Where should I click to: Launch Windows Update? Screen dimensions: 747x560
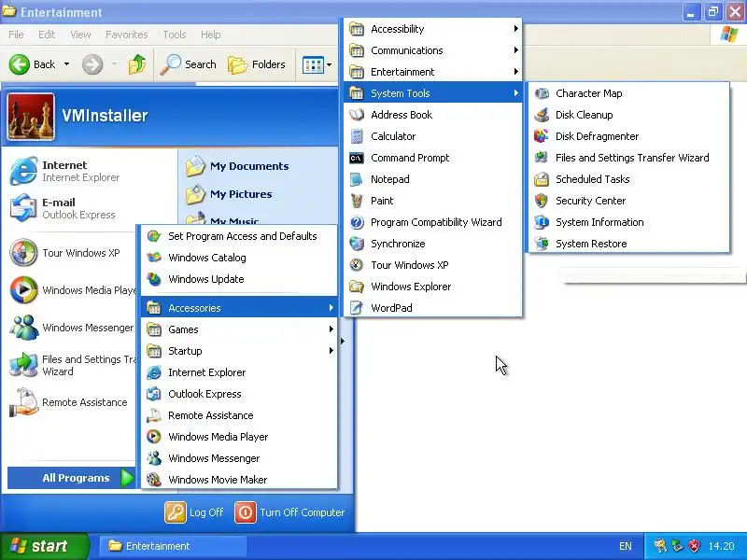[239, 279]
